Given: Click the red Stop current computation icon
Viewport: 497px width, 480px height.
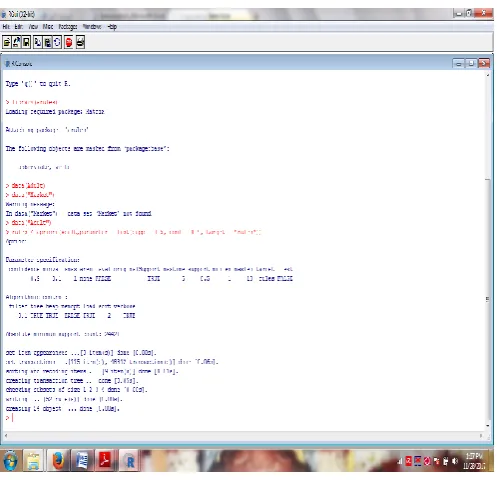Looking at the screenshot, I should point(69,42).
